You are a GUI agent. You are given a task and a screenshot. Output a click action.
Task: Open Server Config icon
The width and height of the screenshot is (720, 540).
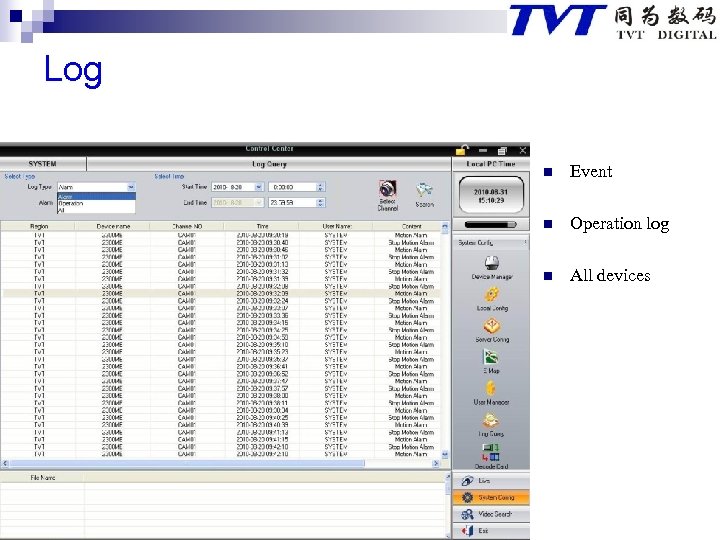pyautogui.click(x=492, y=326)
